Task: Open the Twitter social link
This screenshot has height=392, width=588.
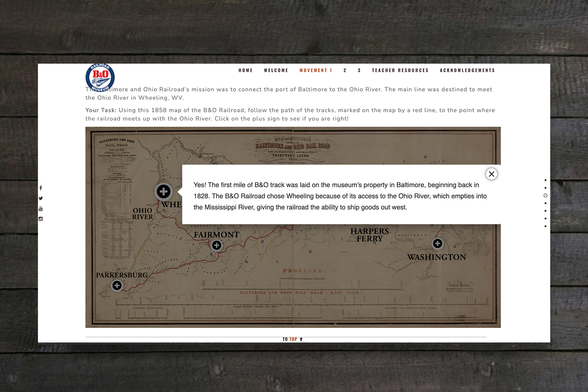Action: tap(40, 198)
